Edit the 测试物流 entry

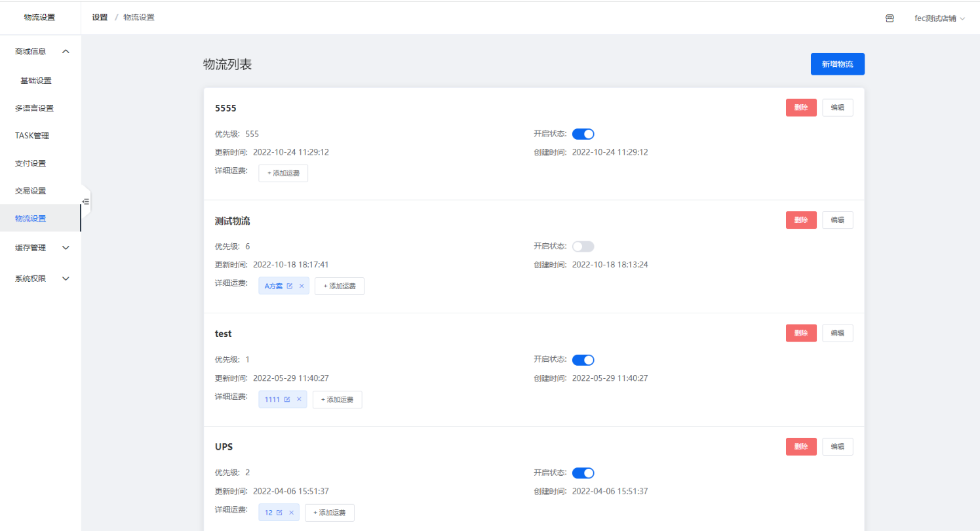(838, 220)
